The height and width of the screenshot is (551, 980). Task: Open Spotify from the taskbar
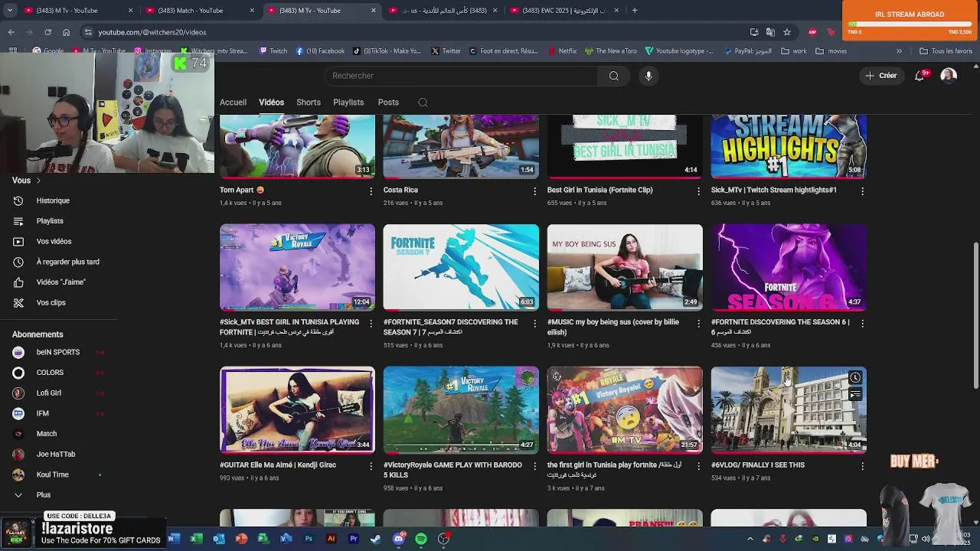point(421,539)
